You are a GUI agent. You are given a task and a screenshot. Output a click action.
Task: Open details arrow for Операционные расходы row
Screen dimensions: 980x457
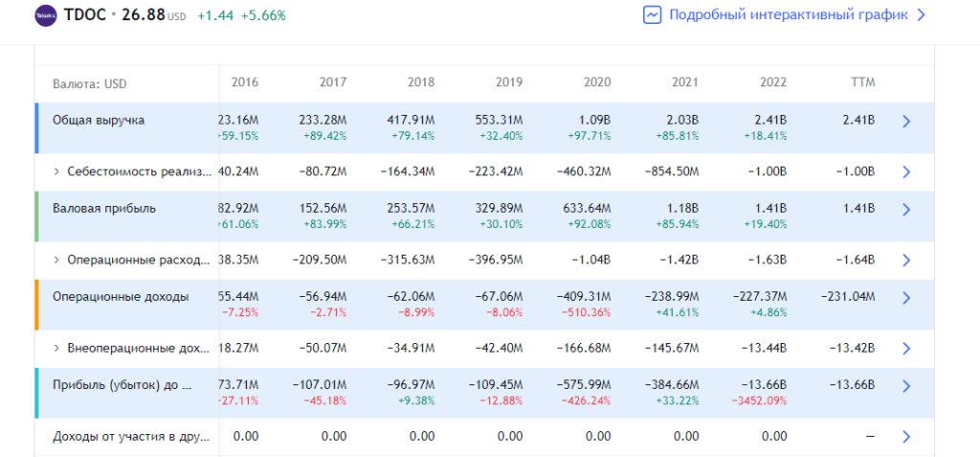click(x=906, y=261)
